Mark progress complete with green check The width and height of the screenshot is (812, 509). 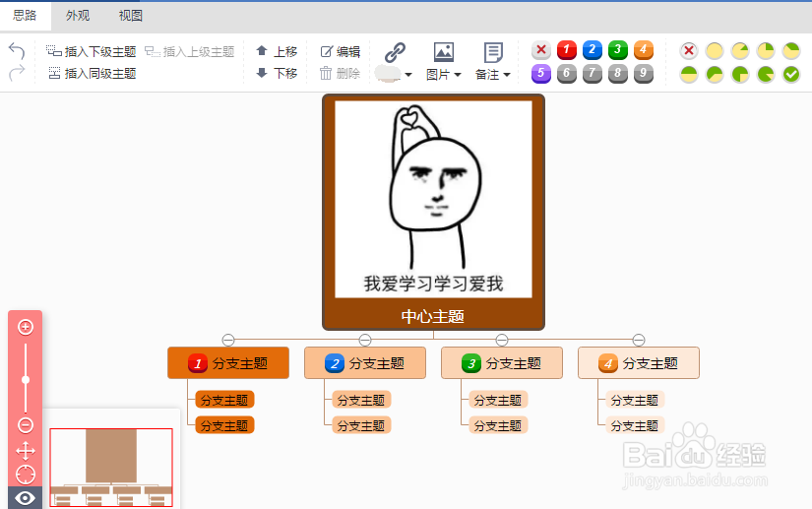(790, 74)
